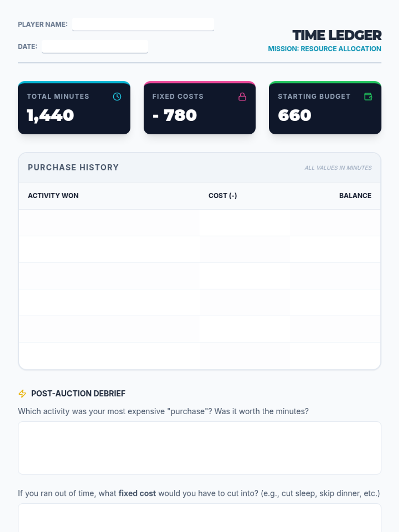The image size is (399, 532).
Task: Click the Balance column header
Action: (355, 196)
